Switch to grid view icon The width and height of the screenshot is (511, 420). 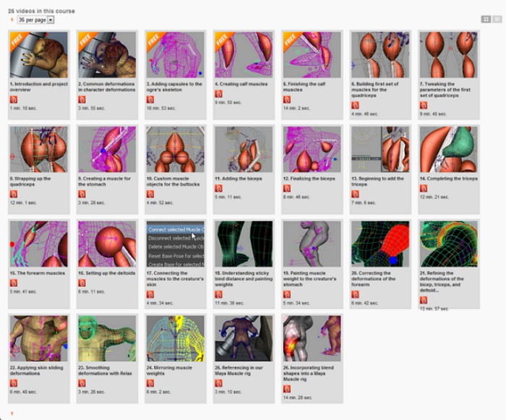pyautogui.click(x=486, y=20)
